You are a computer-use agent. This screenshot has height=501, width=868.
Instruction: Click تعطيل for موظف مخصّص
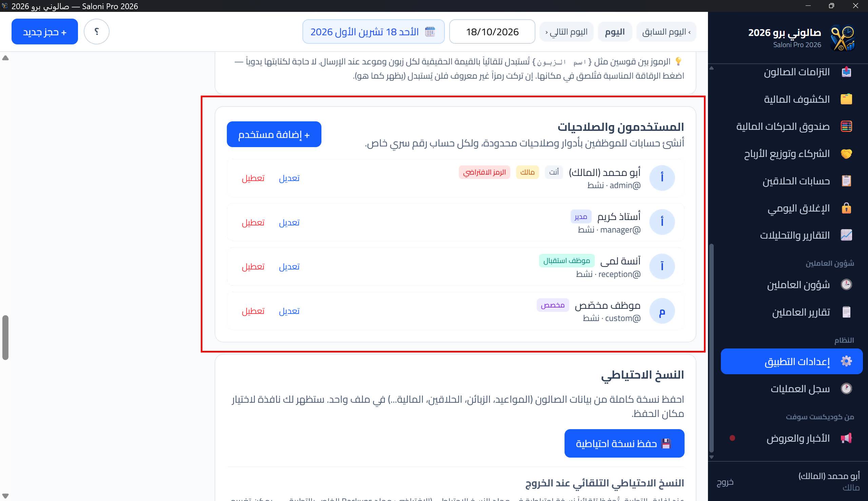pos(253,311)
